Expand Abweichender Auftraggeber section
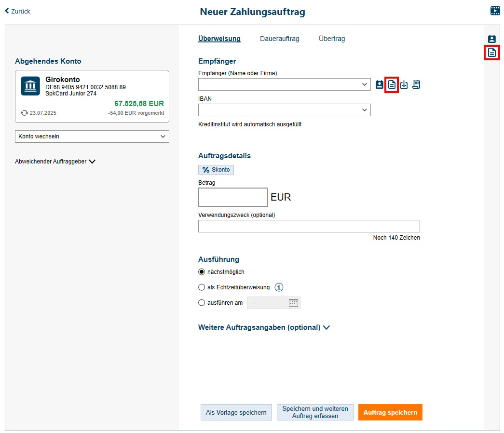Viewport: 504px width, 433px height. click(55, 162)
